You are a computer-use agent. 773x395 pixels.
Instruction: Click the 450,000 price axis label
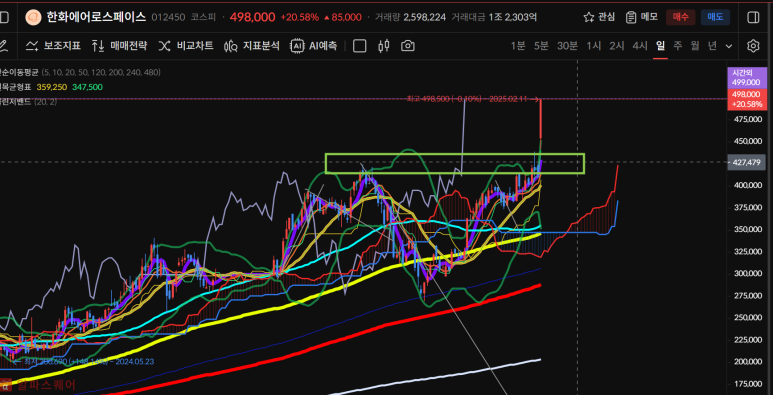tap(747, 141)
